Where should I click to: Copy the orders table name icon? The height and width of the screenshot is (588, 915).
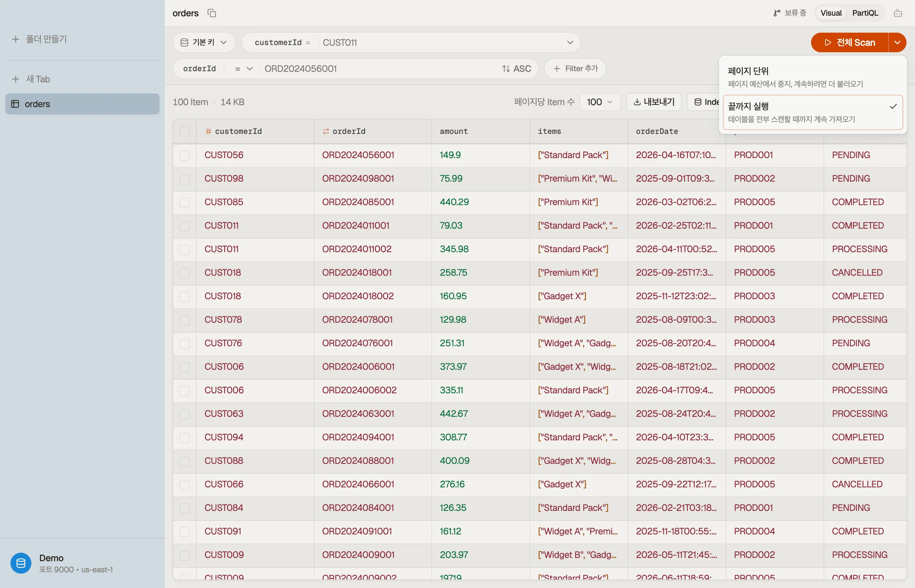tap(211, 13)
